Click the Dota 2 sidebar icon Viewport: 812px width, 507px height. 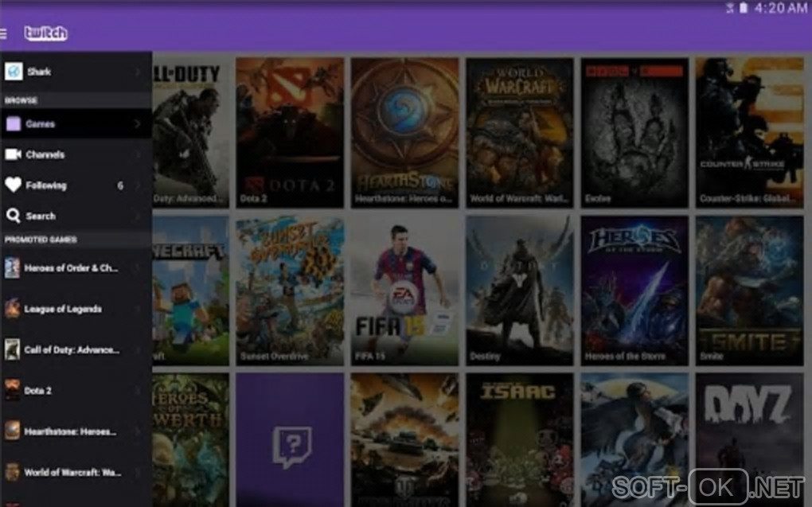click(12, 390)
